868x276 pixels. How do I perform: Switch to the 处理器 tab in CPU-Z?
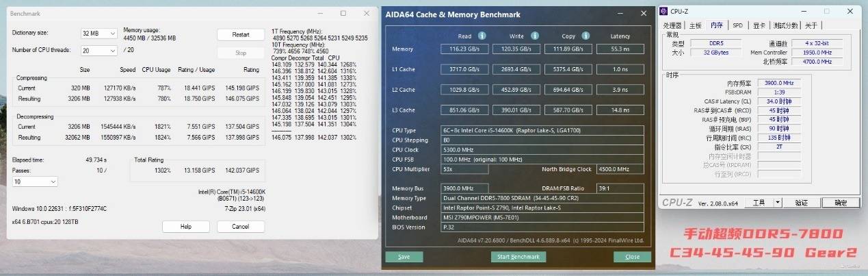tap(674, 25)
